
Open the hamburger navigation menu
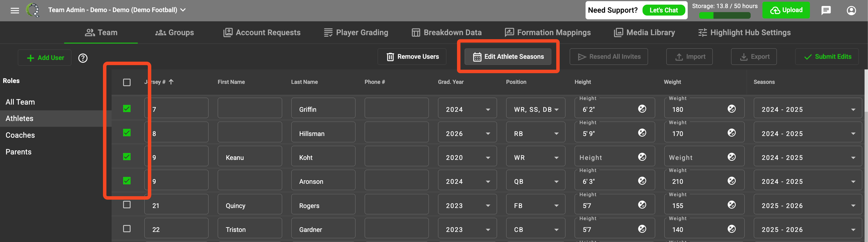[15, 10]
